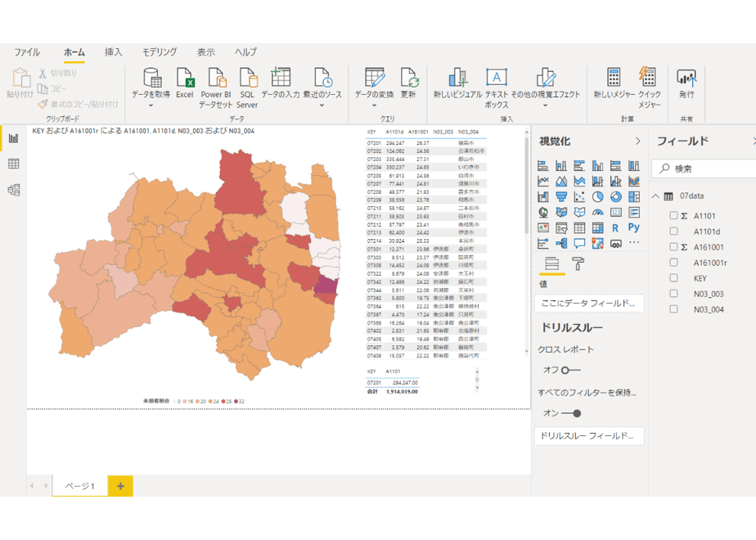Switch to Report view in left sidebar
This screenshot has width=756, height=540.
(13, 138)
